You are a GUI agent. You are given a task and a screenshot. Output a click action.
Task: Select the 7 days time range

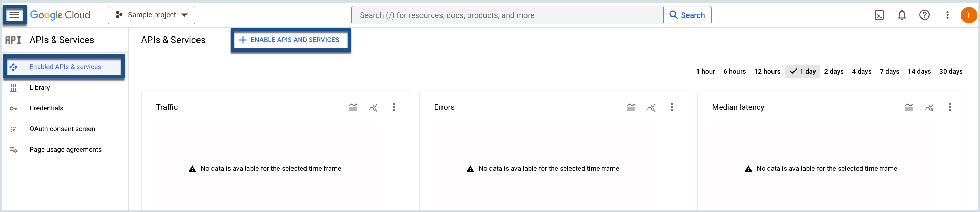(889, 72)
